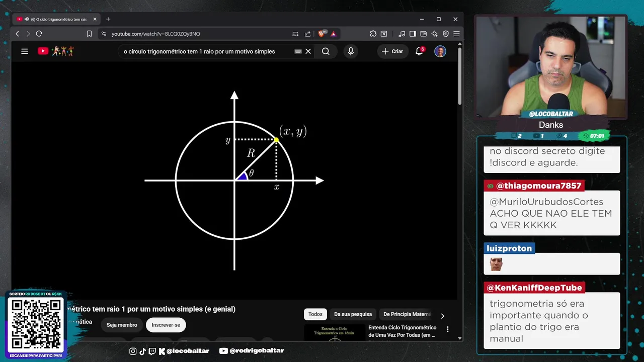Open the browser main hamburger menu
Screen dimensions: 644x362
click(456, 34)
